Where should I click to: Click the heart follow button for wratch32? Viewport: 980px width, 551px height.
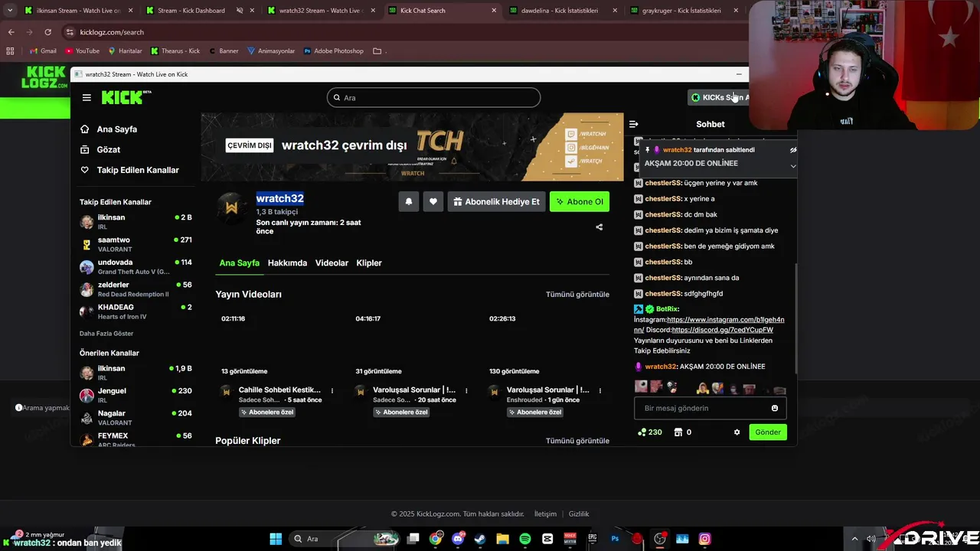(x=433, y=201)
